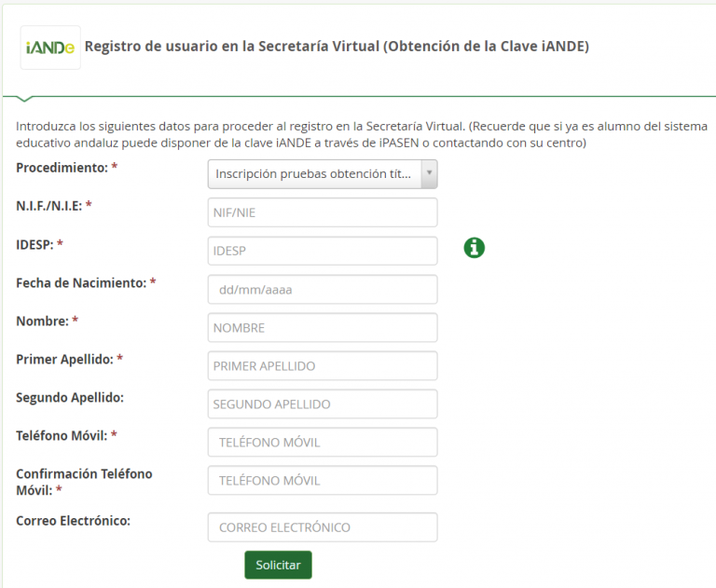Expand the Procedimiento dropdown arrow
The height and width of the screenshot is (588, 716).
(429, 174)
